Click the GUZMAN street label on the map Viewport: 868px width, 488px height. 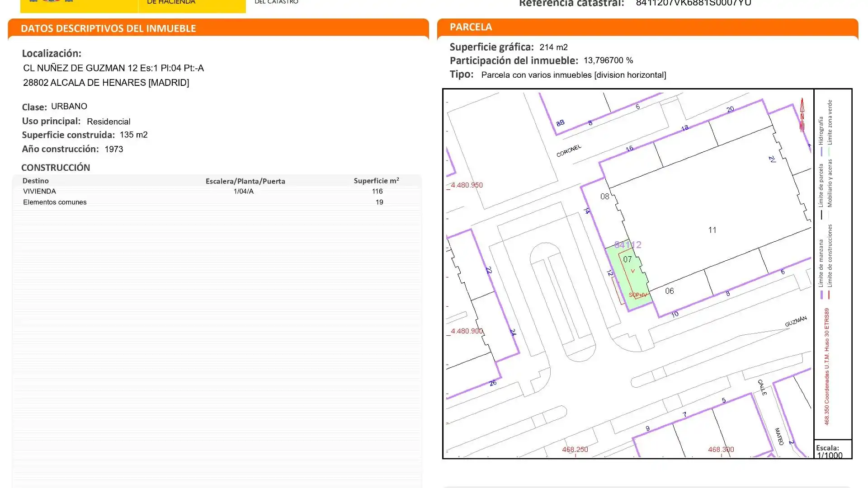(x=796, y=321)
